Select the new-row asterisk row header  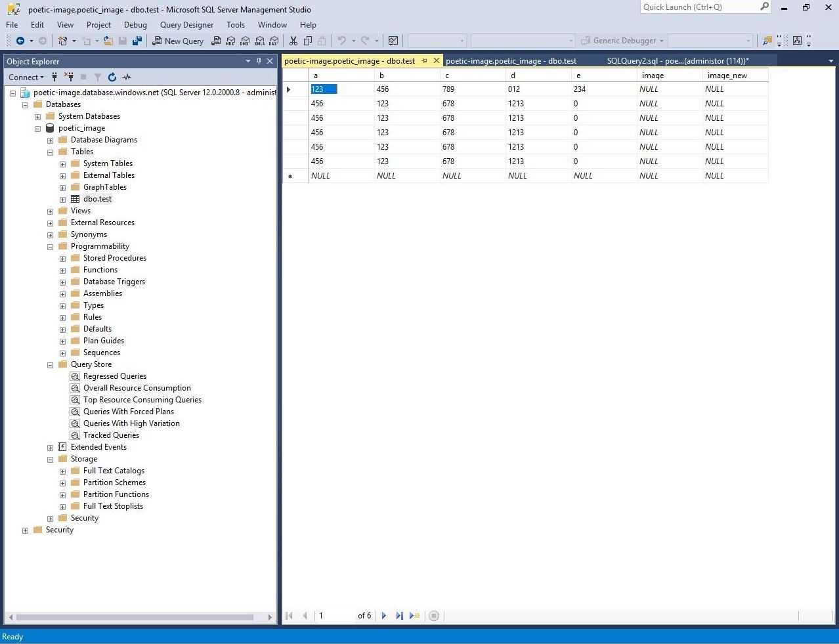coord(295,176)
